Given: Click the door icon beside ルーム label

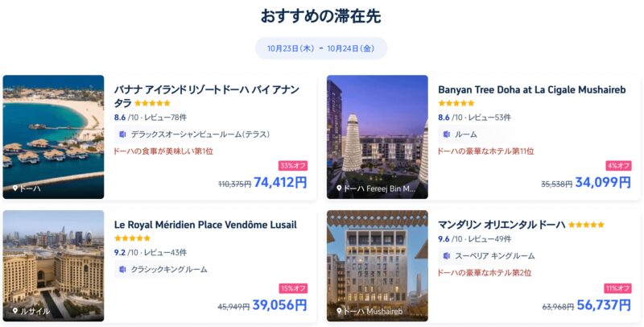Looking at the screenshot, I should click(447, 135).
